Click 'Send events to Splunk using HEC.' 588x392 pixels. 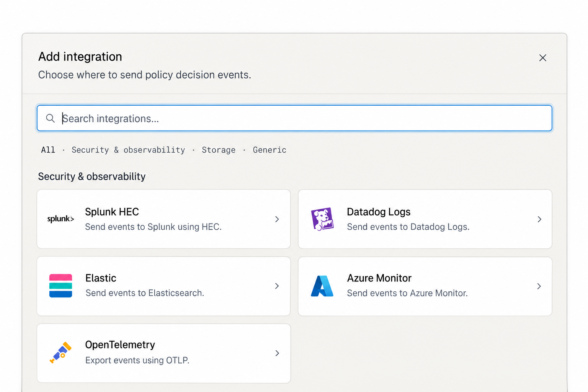tap(154, 227)
